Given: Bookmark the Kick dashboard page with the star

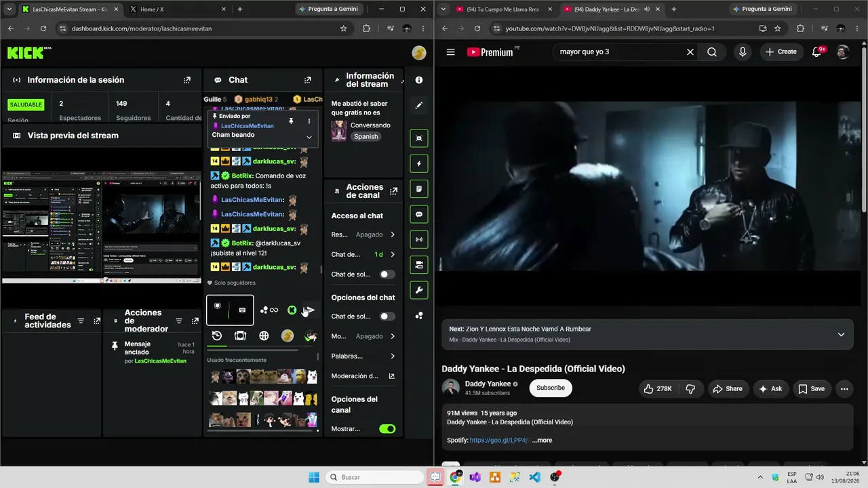Looking at the screenshot, I should [x=344, y=28].
